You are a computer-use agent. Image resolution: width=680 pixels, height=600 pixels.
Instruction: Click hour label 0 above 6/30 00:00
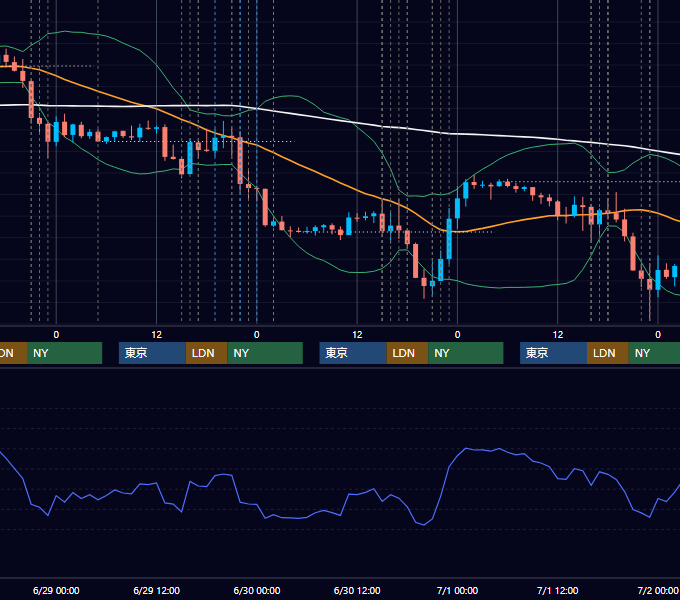pos(257,335)
